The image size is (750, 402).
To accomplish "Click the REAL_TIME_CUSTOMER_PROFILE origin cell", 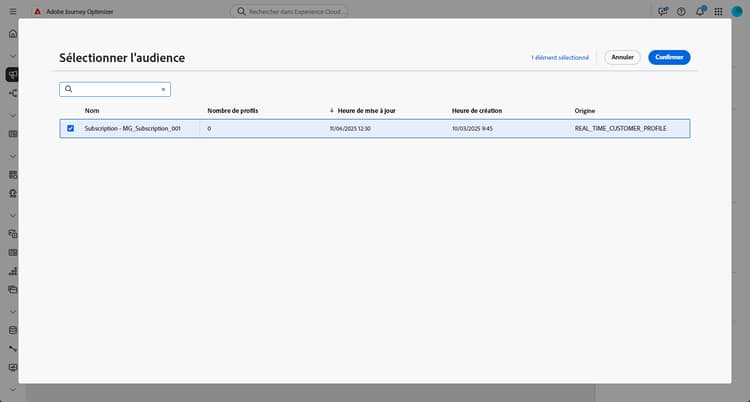I will tap(620, 128).
